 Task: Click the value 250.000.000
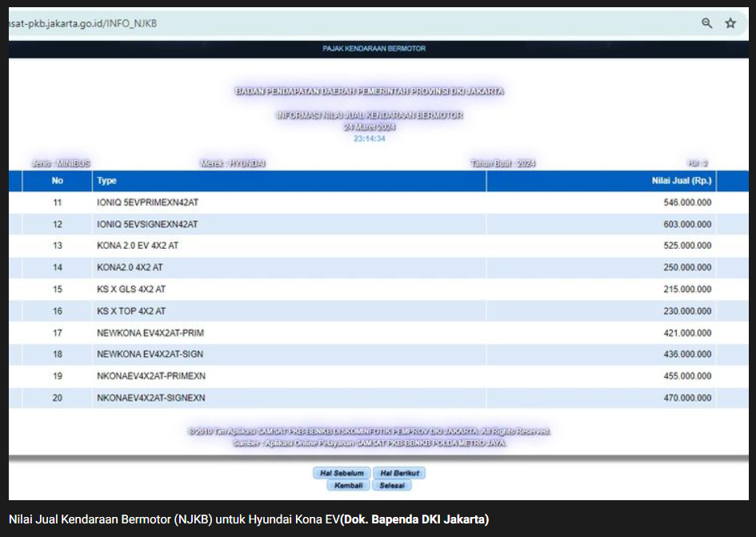[687, 267]
